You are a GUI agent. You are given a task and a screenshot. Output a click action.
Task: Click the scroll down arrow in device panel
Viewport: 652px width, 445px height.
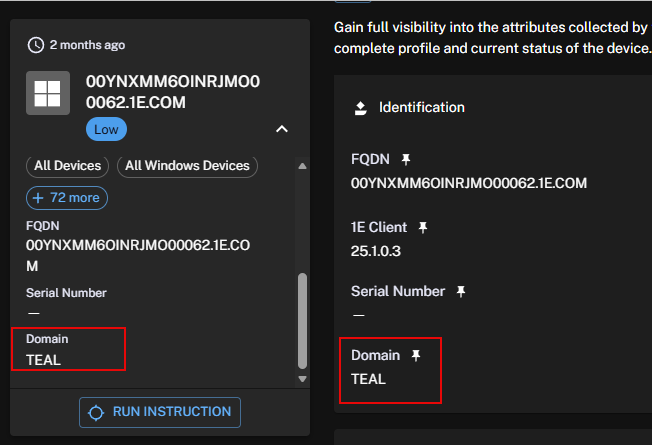coord(303,379)
